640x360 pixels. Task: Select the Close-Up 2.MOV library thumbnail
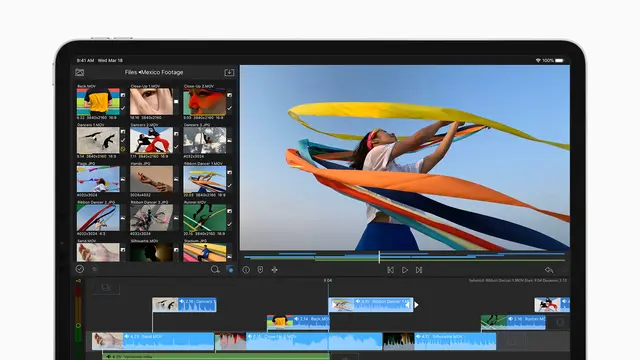(x=204, y=102)
